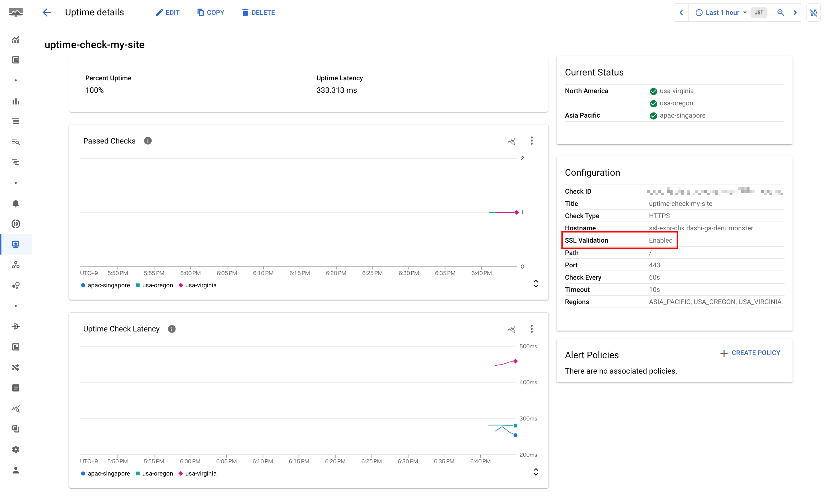This screenshot has height=504, width=825.
Task: Open more options menu on Passed Checks chart
Action: 531,141
